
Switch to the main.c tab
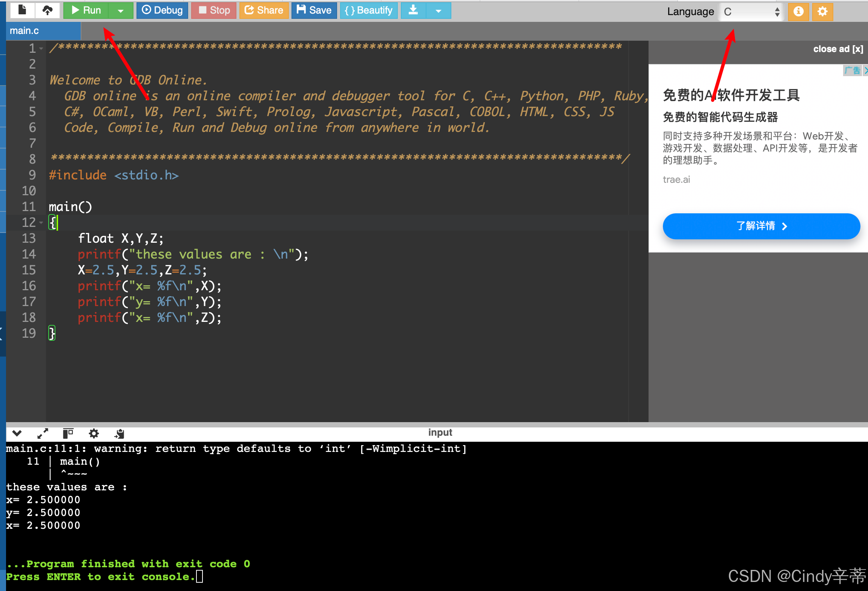25,31
